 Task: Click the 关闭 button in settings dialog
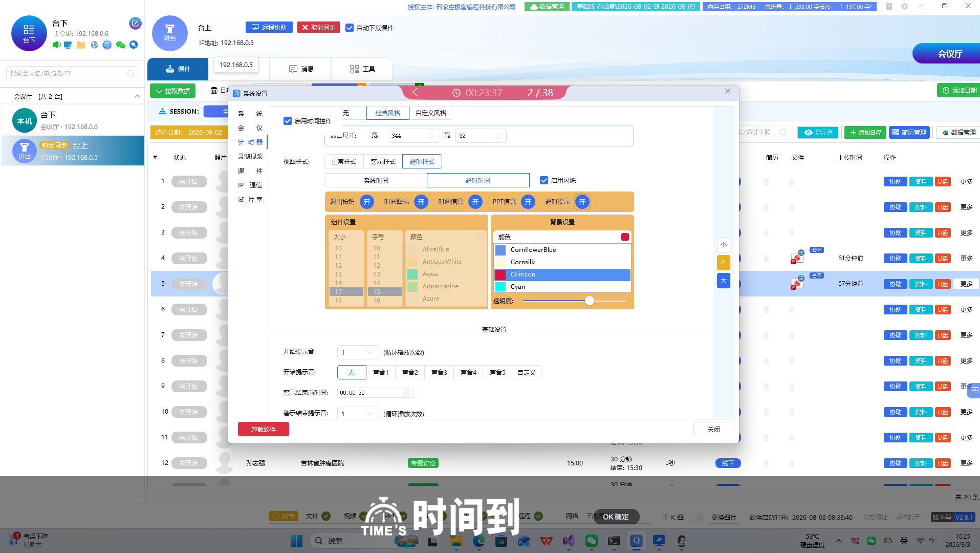click(x=713, y=429)
